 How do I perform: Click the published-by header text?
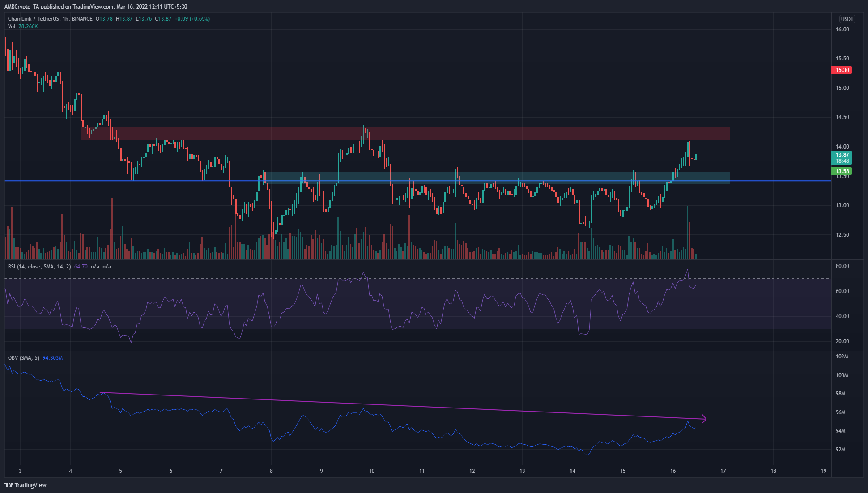click(x=96, y=7)
